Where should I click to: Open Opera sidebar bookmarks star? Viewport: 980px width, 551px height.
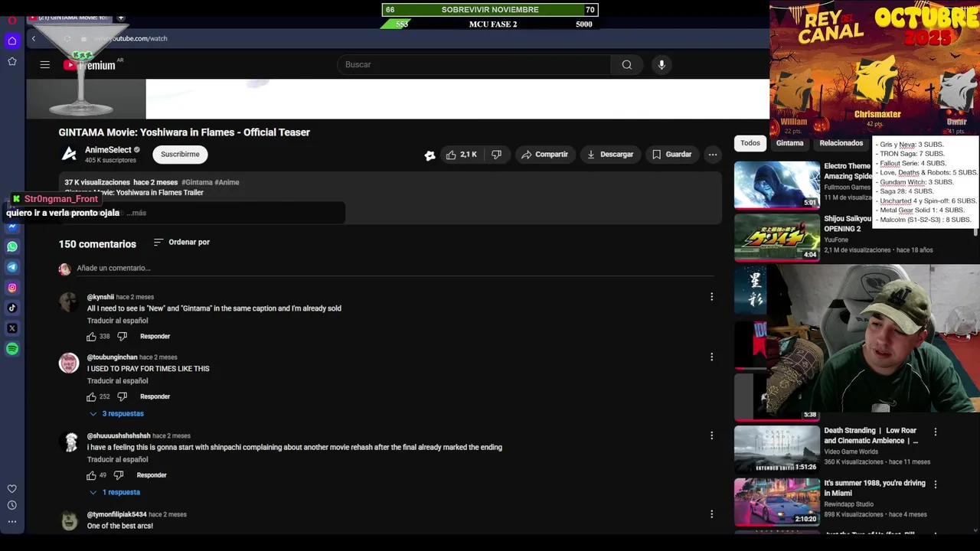(12, 61)
